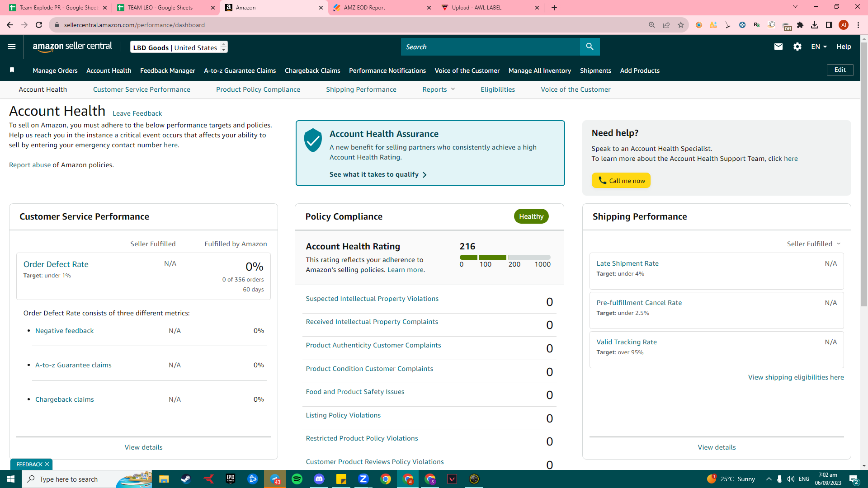Switch to Upload - AWL LABEL tab

pos(490,8)
